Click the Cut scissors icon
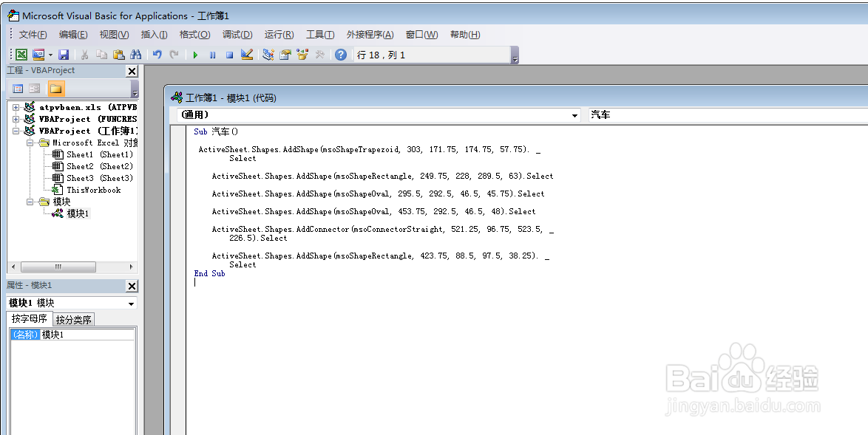Image resolution: width=868 pixels, height=435 pixels. pos(85,55)
